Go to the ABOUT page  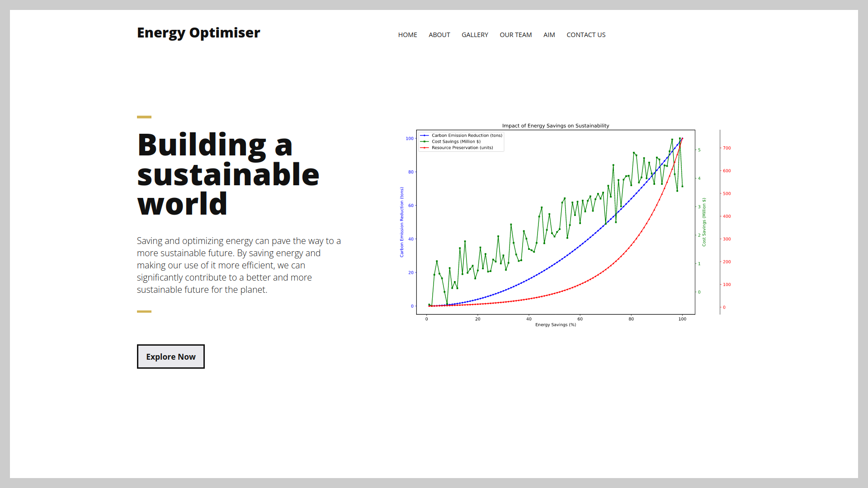click(x=439, y=35)
